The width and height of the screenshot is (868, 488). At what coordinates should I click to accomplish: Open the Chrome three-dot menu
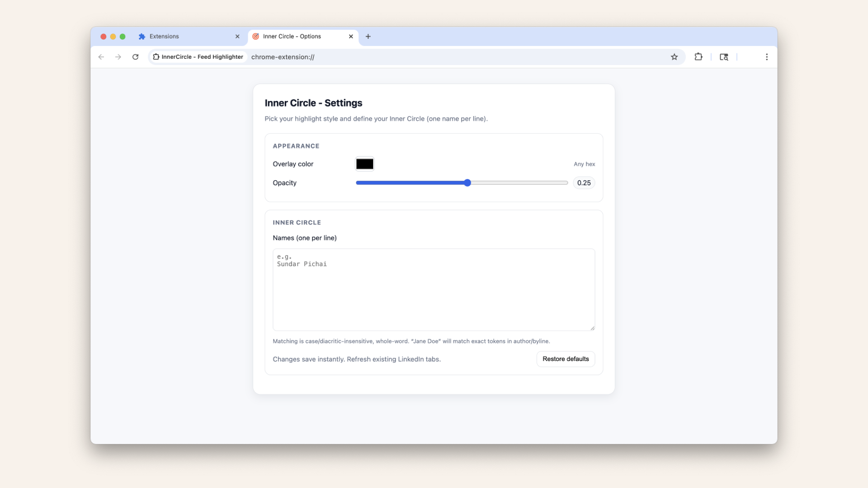pos(767,57)
